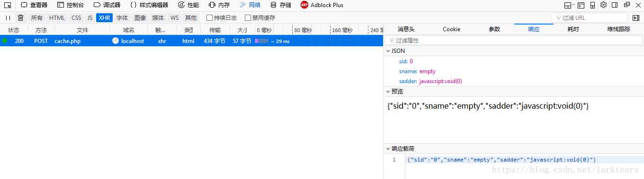Image resolution: width=644 pixels, height=179 pixels.
Task: Open developer tools settings gear
Action: 603,5
